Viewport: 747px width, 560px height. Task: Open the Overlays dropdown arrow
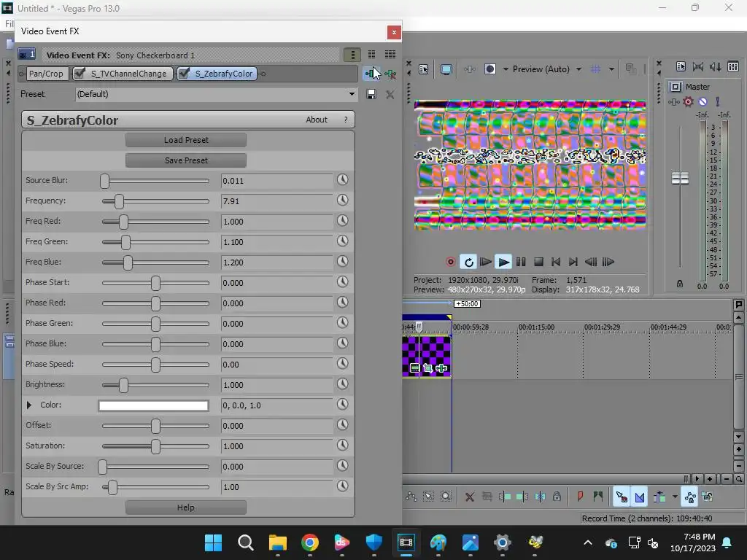pyautogui.click(x=611, y=69)
